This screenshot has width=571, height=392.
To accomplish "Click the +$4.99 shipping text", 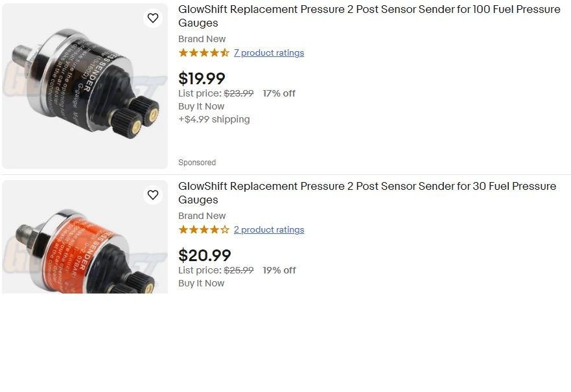I will 214,119.
